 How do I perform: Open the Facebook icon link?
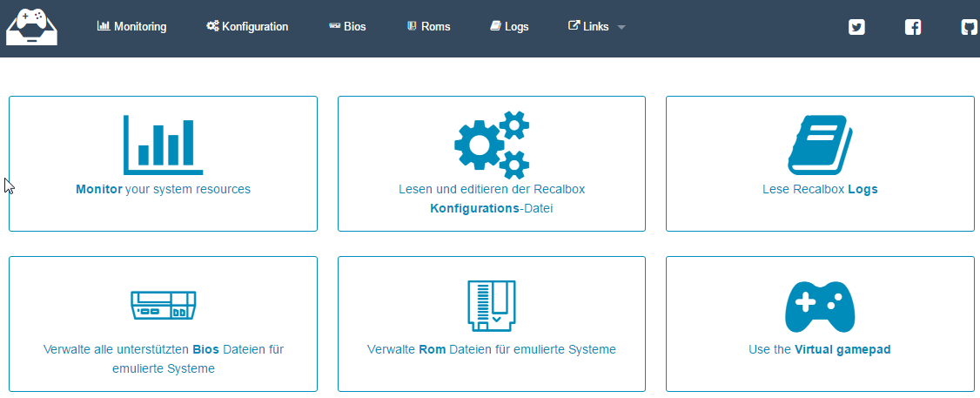point(913,27)
